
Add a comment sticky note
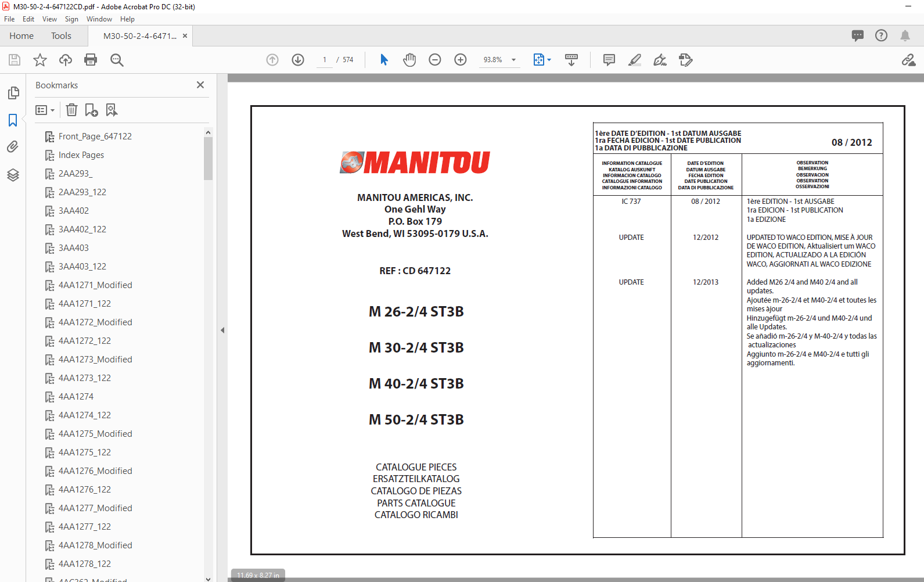(x=609, y=60)
